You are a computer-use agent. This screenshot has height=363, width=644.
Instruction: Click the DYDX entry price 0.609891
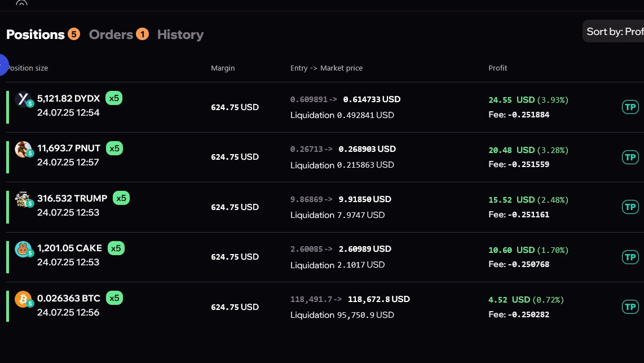pyautogui.click(x=309, y=99)
